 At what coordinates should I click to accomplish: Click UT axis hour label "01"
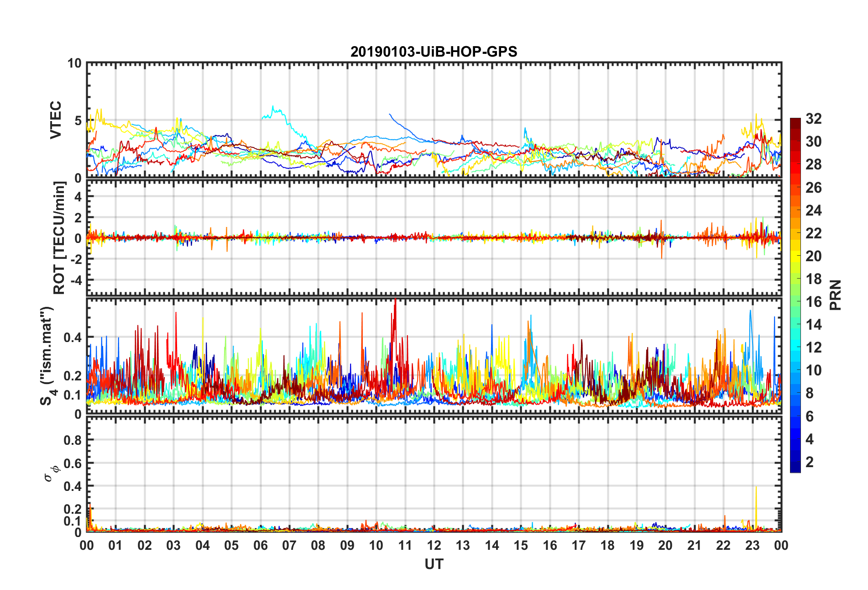coord(115,545)
